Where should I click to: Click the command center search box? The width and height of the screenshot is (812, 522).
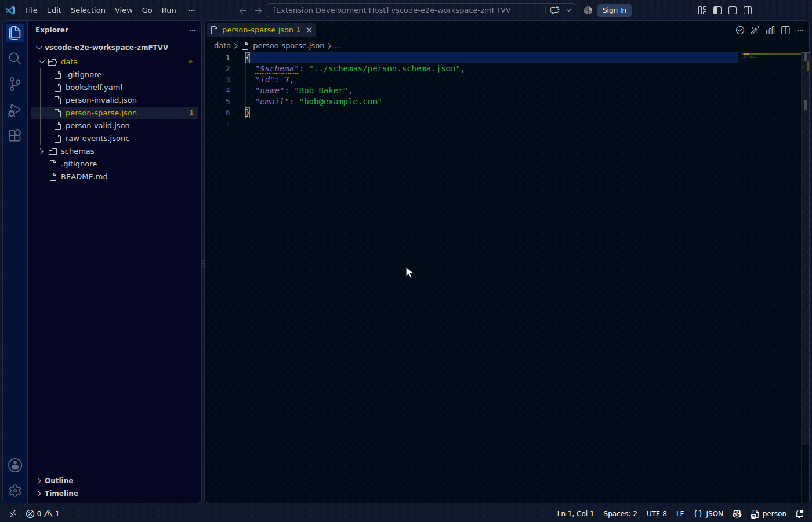[x=406, y=10]
